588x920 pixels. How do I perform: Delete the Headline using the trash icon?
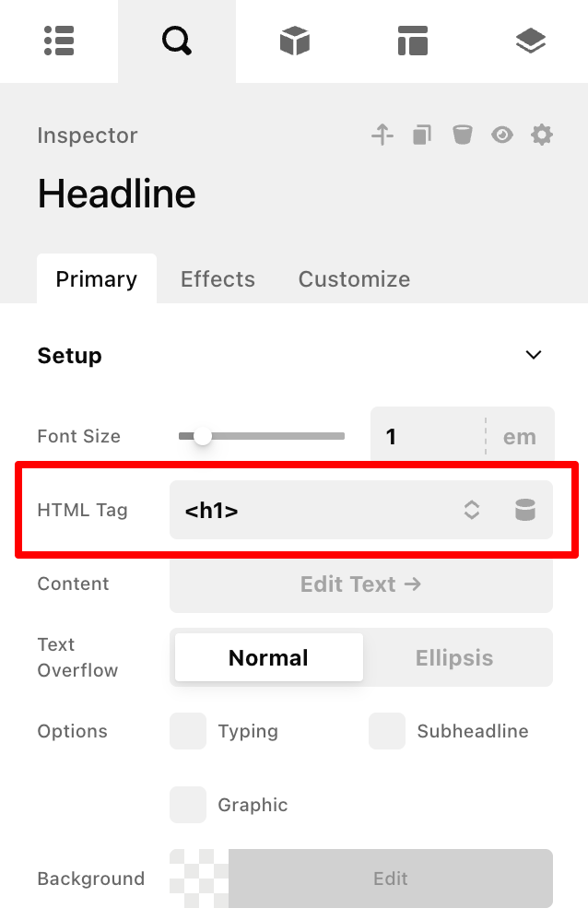[x=462, y=136]
